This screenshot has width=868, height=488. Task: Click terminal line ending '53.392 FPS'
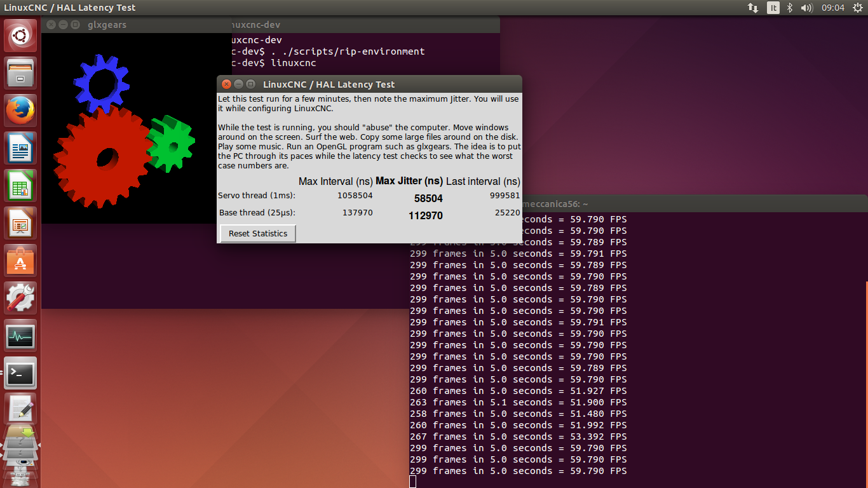(519, 437)
